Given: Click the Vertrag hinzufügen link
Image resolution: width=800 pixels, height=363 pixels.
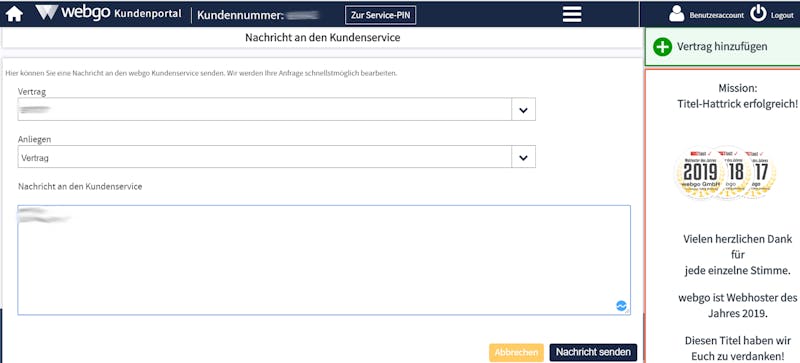Looking at the screenshot, I should coord(722,46).
